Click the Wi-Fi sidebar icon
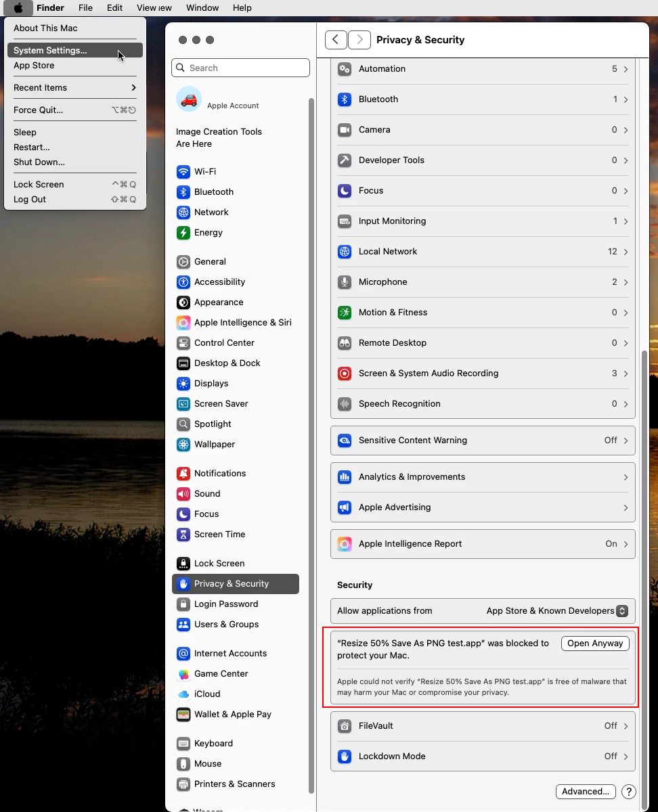 pyautogui.click(x=183, y=171)
